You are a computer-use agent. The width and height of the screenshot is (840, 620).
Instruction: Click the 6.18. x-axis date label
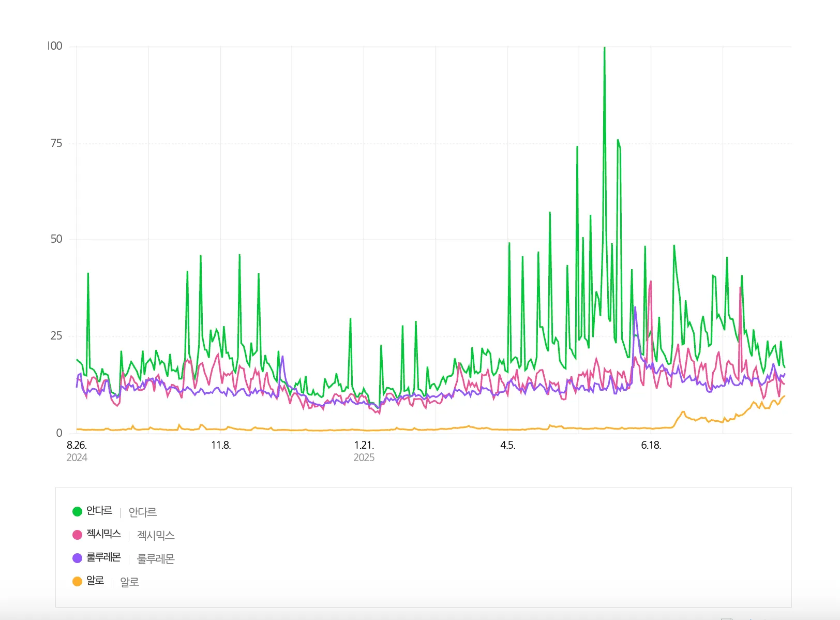[x=651, y=445]
